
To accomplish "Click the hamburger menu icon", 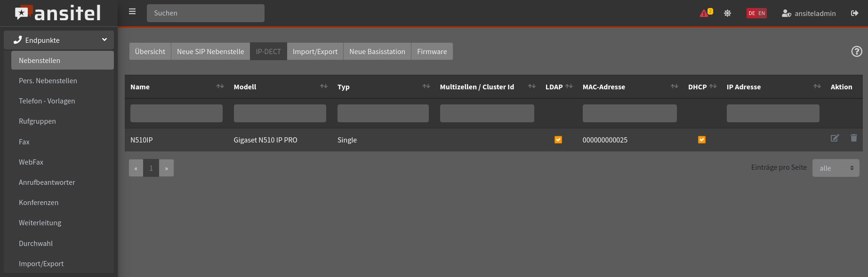I will (132, 12).
